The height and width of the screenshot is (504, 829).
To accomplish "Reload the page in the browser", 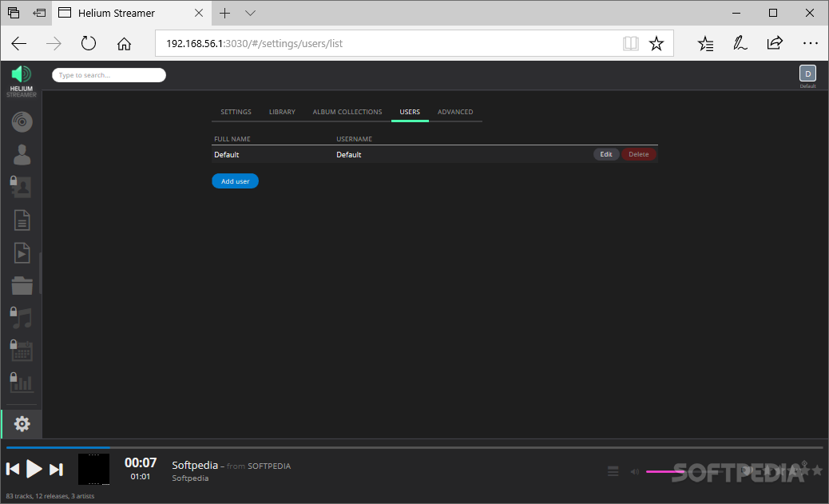I will pos(89,43).
